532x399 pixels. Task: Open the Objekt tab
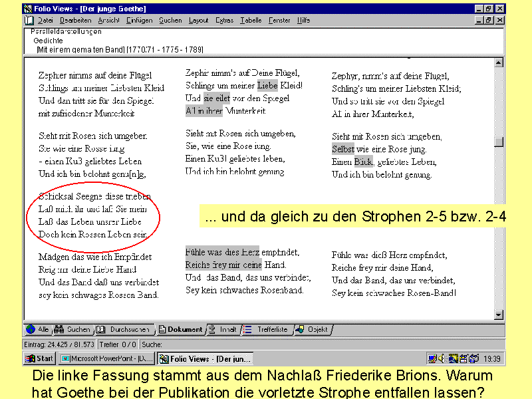pyautogui.click(x=311, y=329)
